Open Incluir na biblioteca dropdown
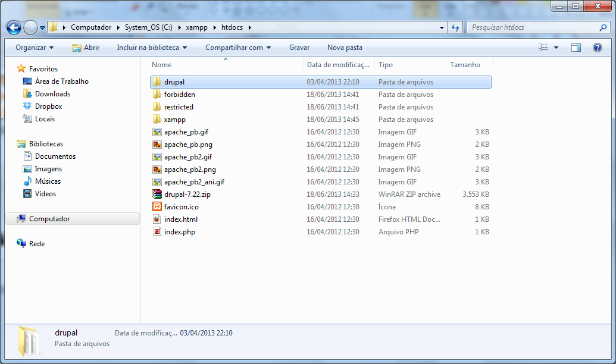This screenshot has height=364, width=616. (152, 48)
